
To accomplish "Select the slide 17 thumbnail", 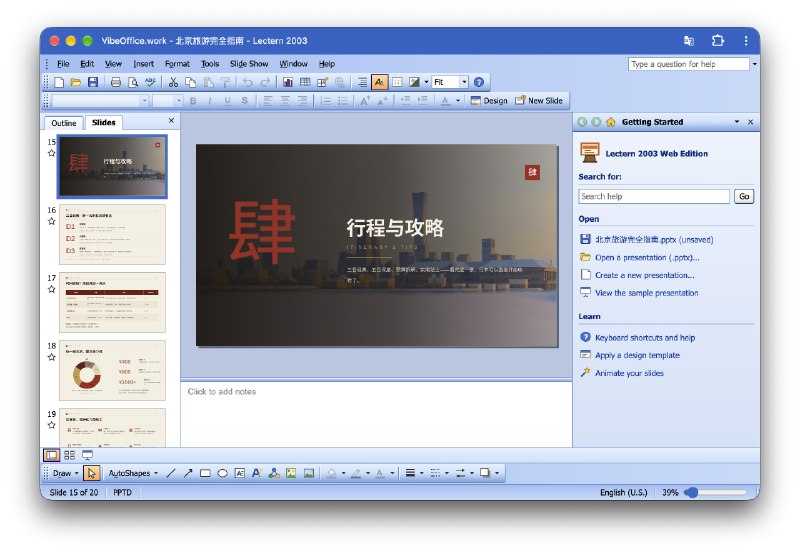I will pos(112,303).
